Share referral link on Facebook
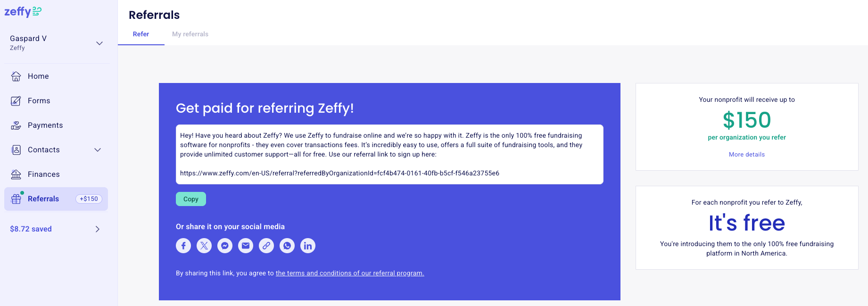 pyautogui.click(x=183, y=246)
